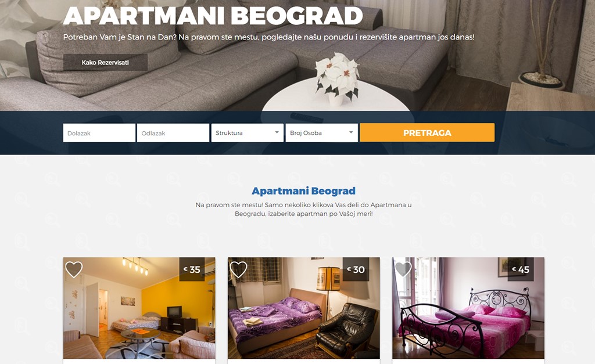Click the Dolazak date field

(x=99, y=133)
